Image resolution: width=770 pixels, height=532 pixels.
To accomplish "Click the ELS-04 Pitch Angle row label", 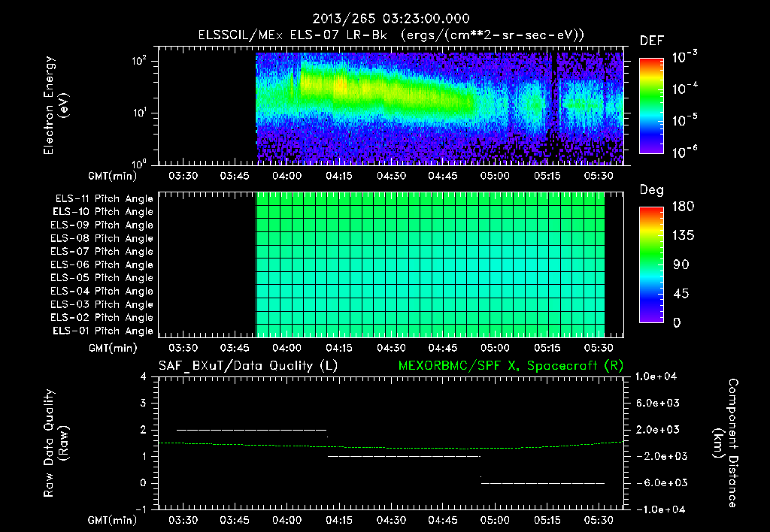I will (x=102, y=292).
